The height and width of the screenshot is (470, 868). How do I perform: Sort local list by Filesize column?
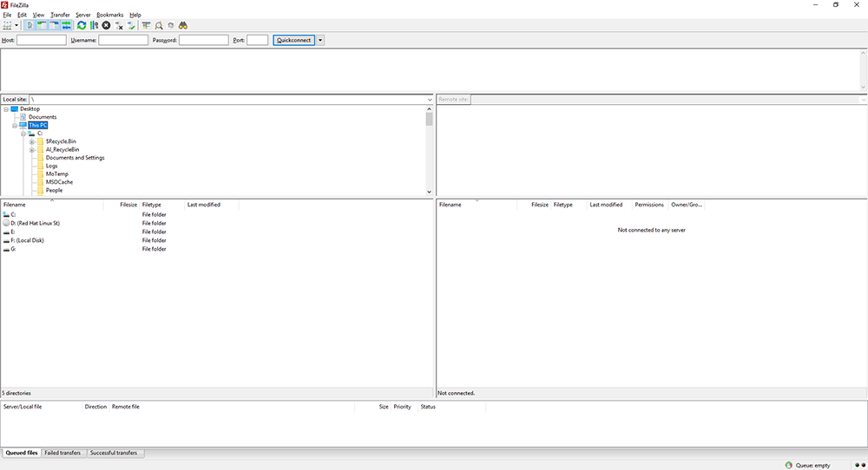pos(122,205)
